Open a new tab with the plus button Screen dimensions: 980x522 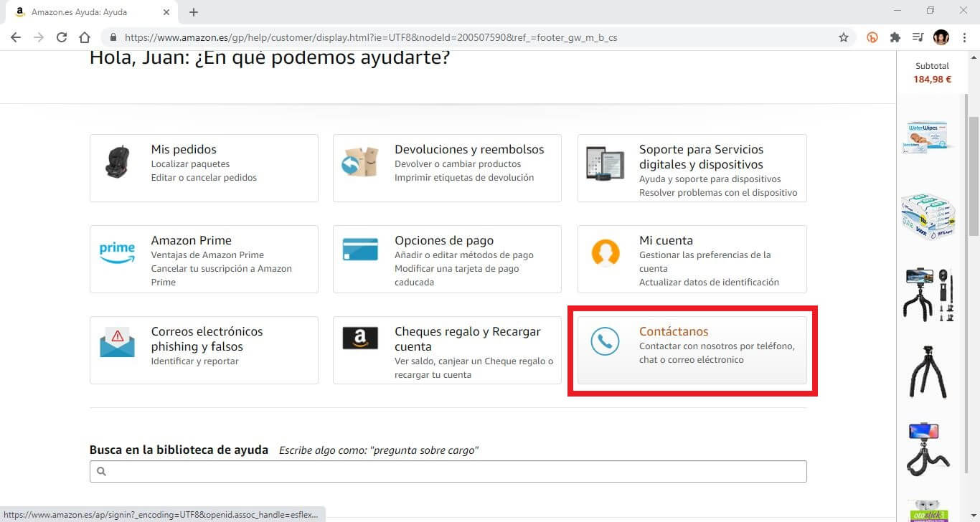coord(194,12)
